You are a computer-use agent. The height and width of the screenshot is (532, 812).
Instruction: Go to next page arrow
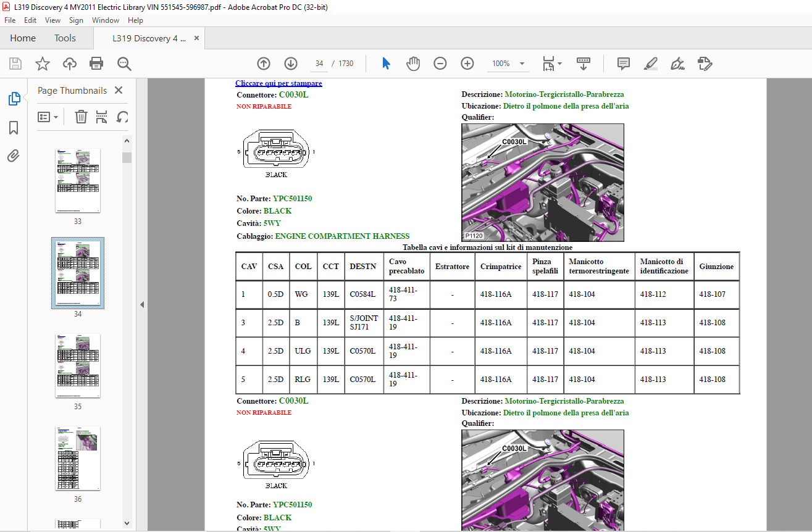(291, 64)
